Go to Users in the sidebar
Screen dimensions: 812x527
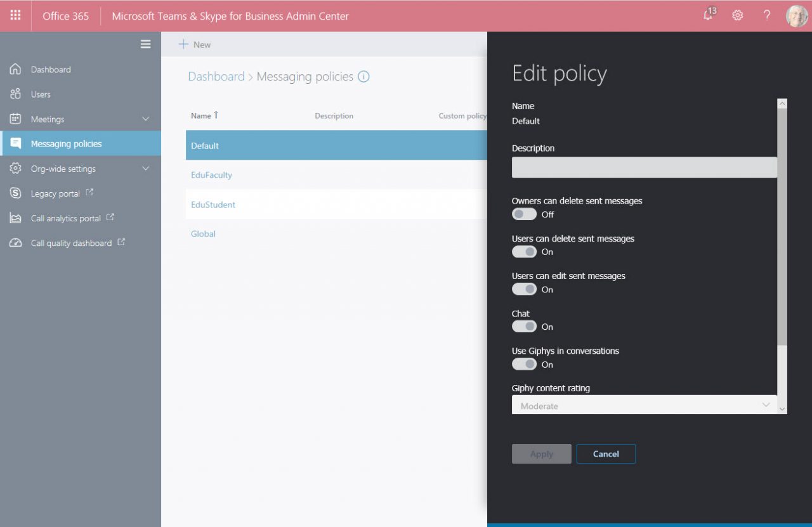pyautogui.click(x=41, y=94)
